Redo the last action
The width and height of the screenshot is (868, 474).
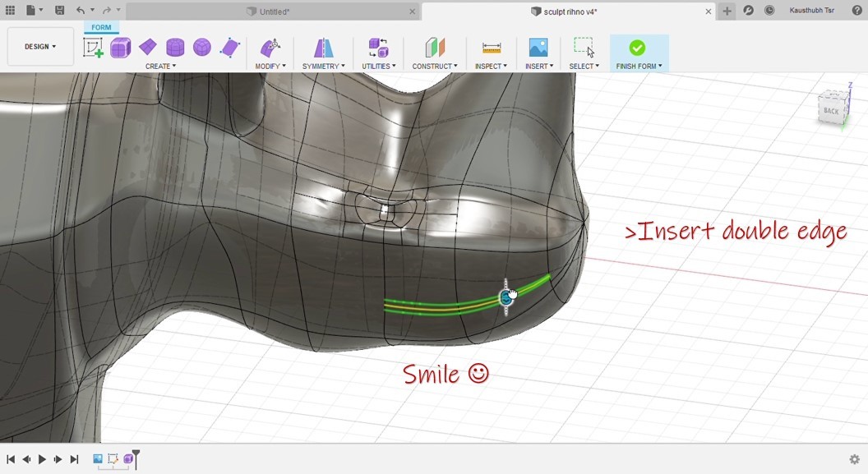(107, 11)
